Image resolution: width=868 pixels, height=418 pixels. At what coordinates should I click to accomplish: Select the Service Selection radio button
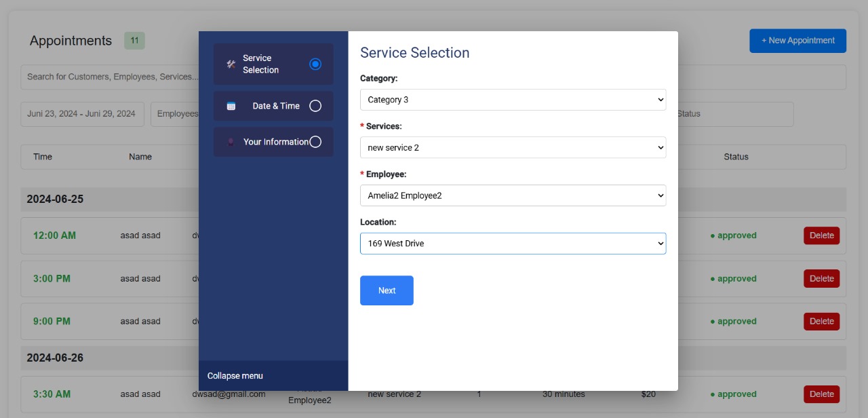pos(315,64)
